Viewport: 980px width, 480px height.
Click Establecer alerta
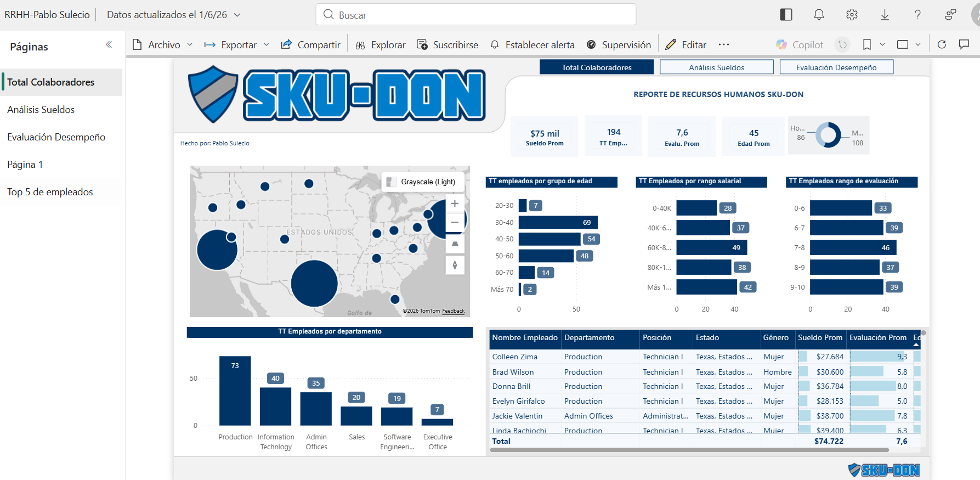532,44
